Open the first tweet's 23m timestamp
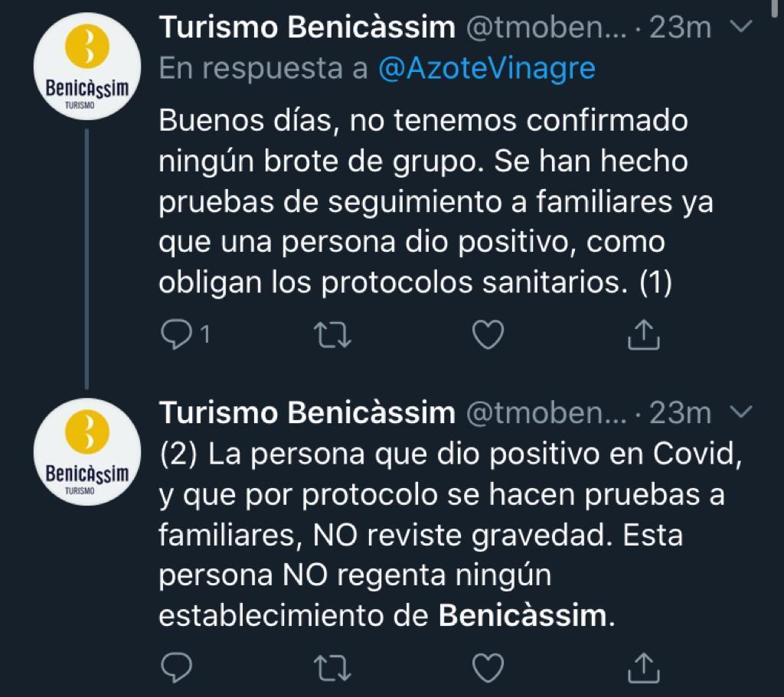 [x=680, y=29]
